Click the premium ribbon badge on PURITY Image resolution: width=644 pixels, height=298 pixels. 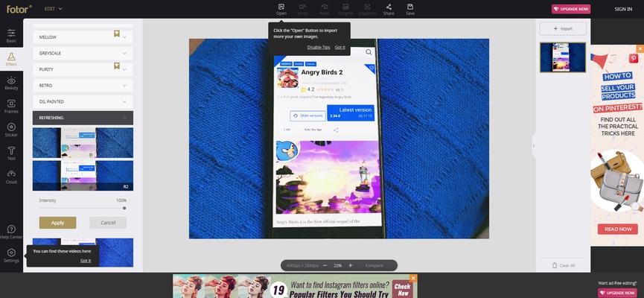tap(117, 66)
